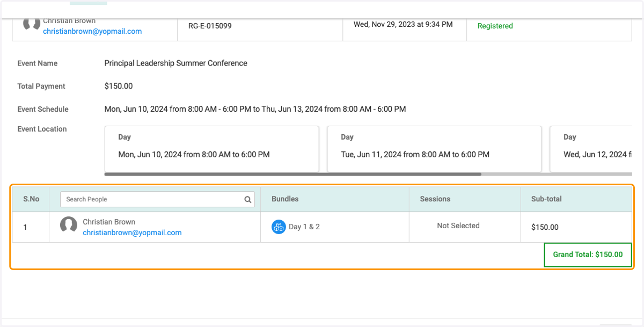644x327 pixels.
Task: Click the Event Location label
Action: (x=42, y=129)
